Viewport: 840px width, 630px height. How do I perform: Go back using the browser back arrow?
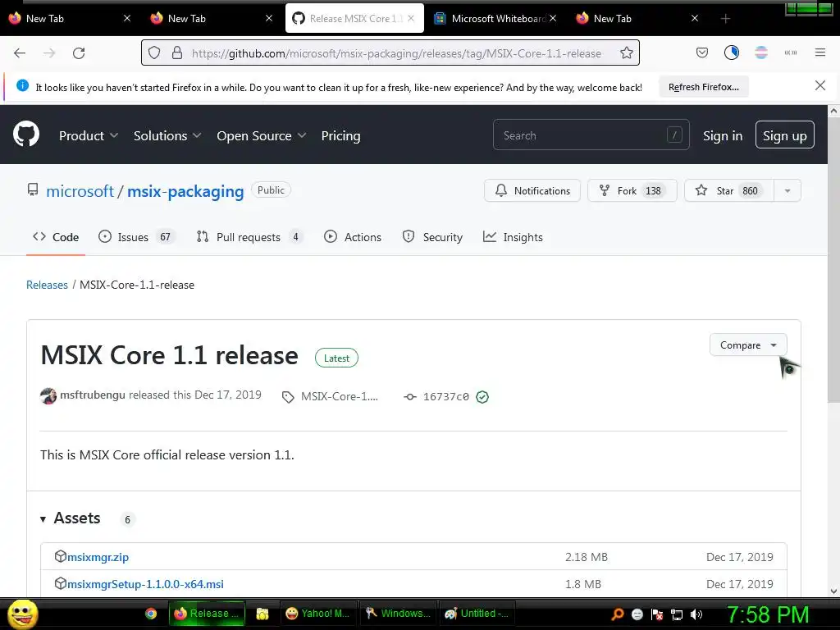20,53
